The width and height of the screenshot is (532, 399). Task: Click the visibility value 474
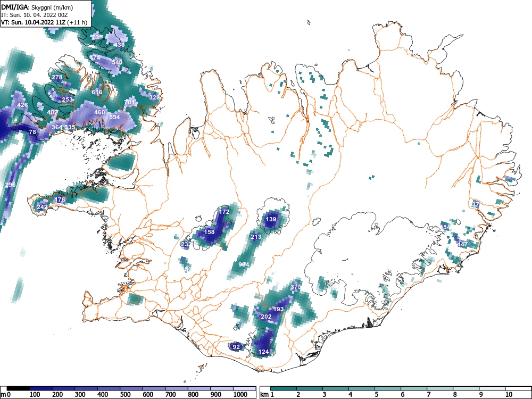[x=95, y=57]
